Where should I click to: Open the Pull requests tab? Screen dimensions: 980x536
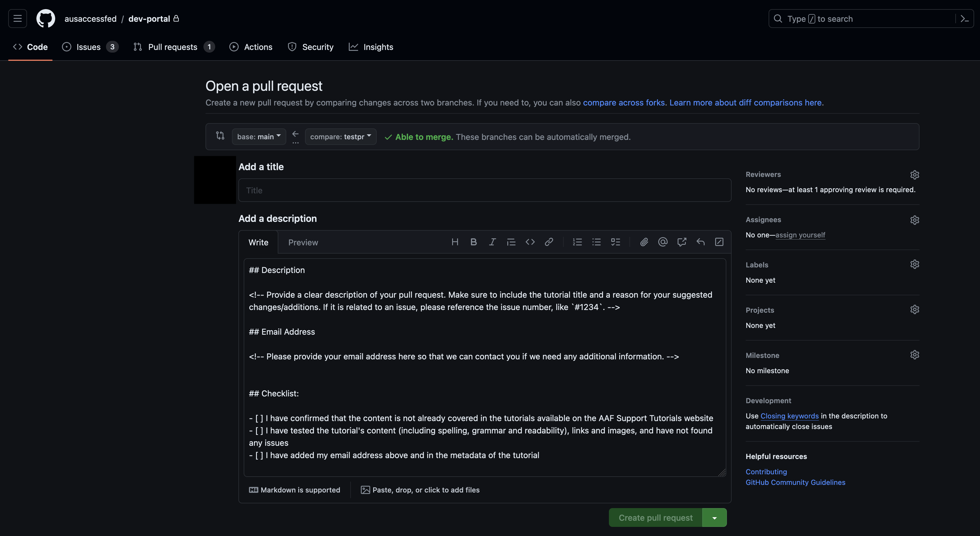click(174, 47)
